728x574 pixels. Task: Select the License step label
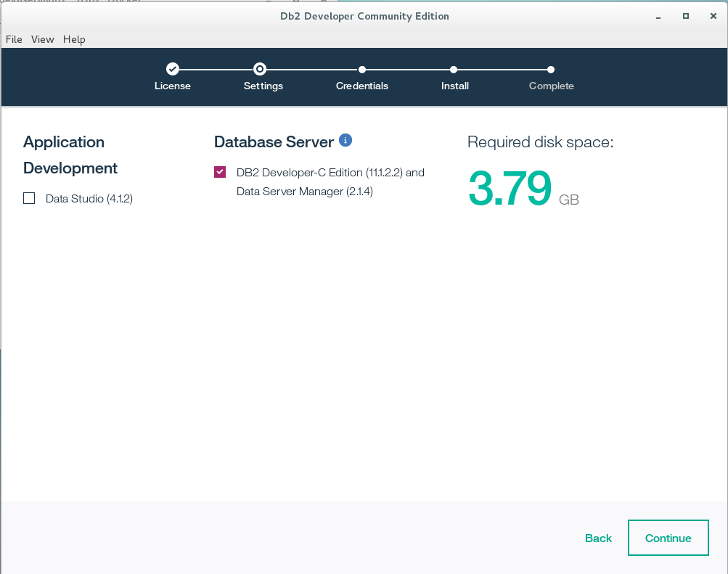coord(173,86)
